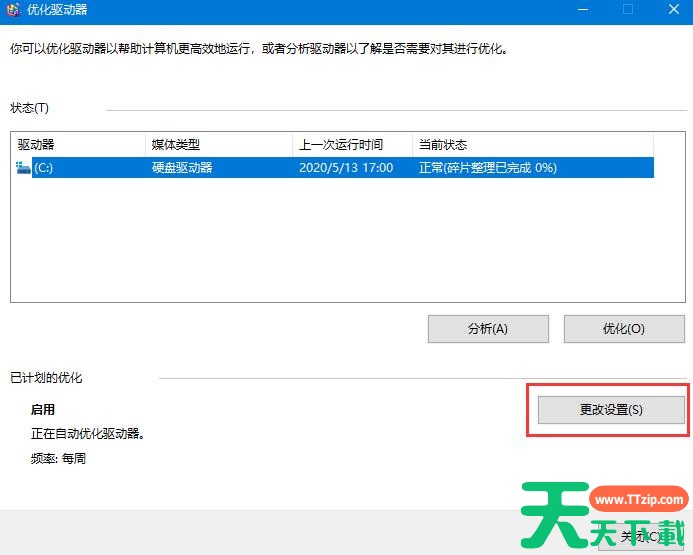Click the 当前状态 column header
The height and width of the screenshot is (555, 693).
pos(530,145)
